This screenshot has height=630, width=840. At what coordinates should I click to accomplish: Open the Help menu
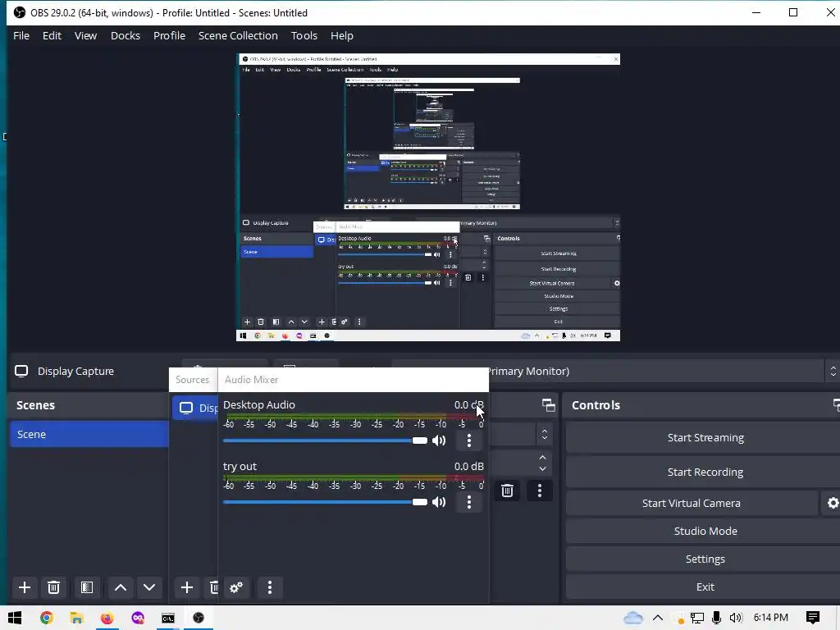pyautogui.click(x=342, y=35)
